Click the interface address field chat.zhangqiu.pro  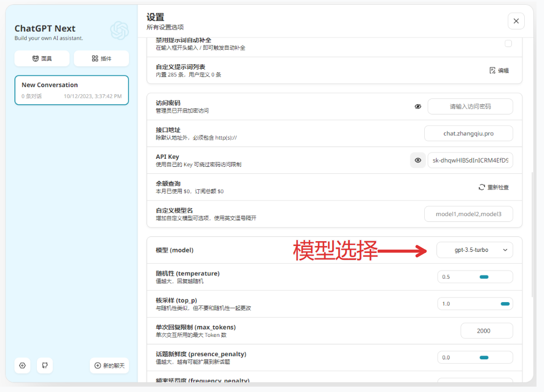468,133
